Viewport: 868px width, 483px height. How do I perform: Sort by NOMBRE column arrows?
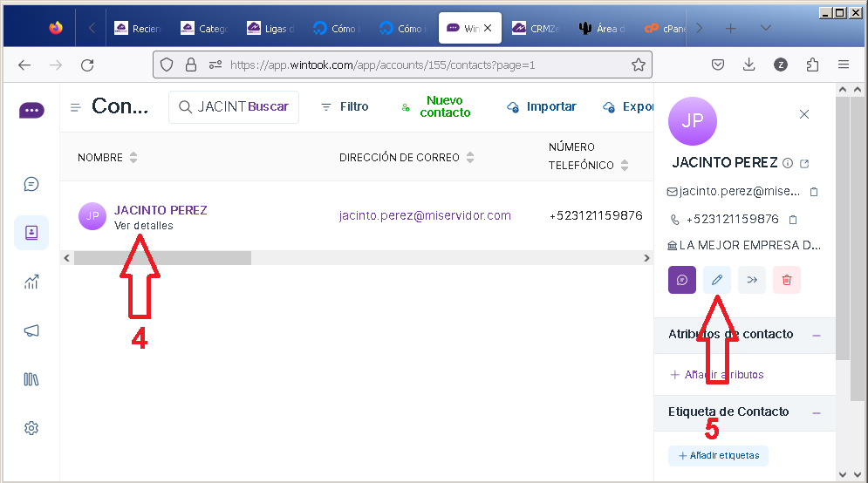coord(133,158)
